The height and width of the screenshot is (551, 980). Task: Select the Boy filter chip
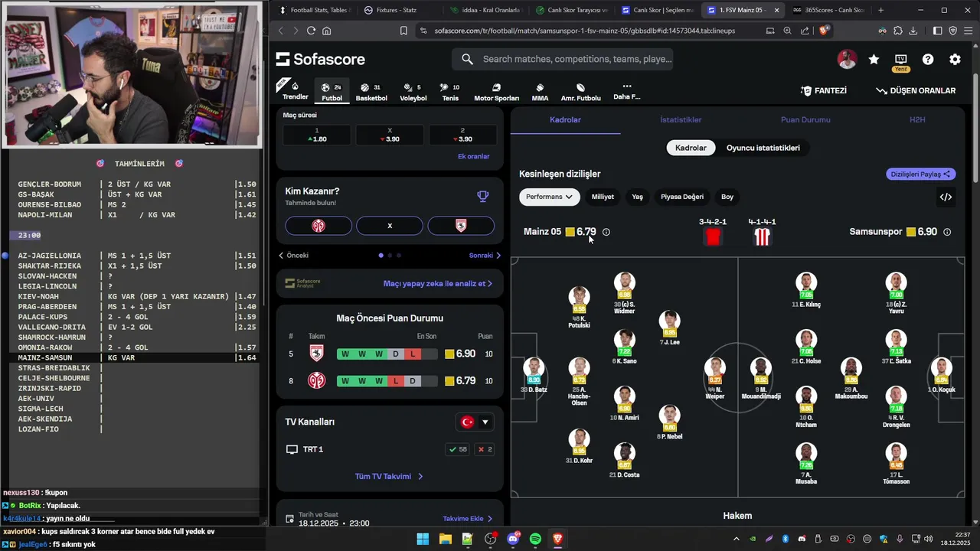click(727, 197)
